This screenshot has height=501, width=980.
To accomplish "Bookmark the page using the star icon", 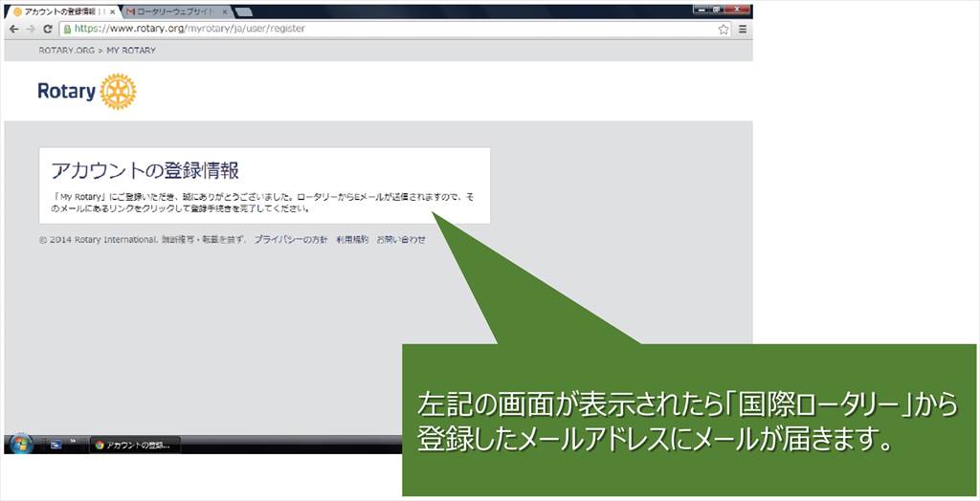I will (x=724, y=29).
